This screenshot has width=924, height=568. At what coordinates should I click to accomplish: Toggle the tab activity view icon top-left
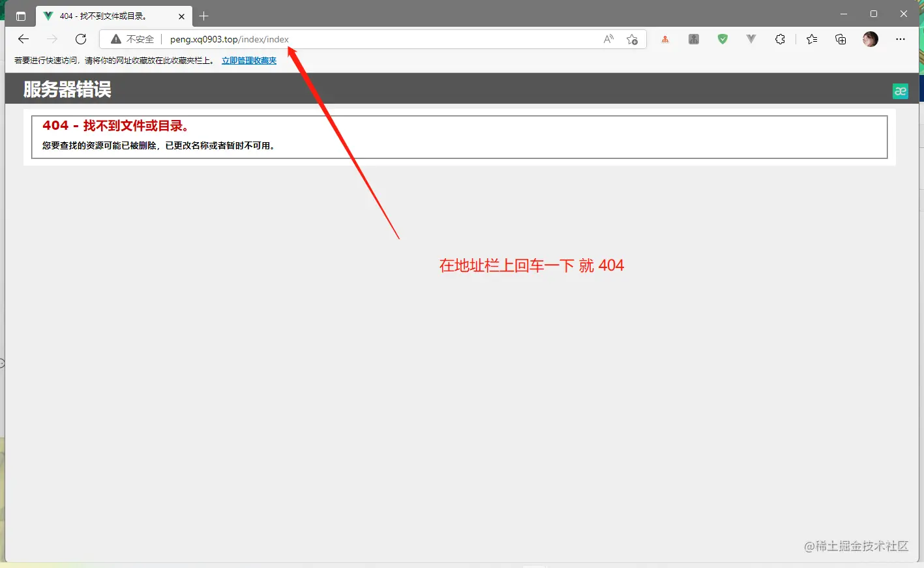20,16
